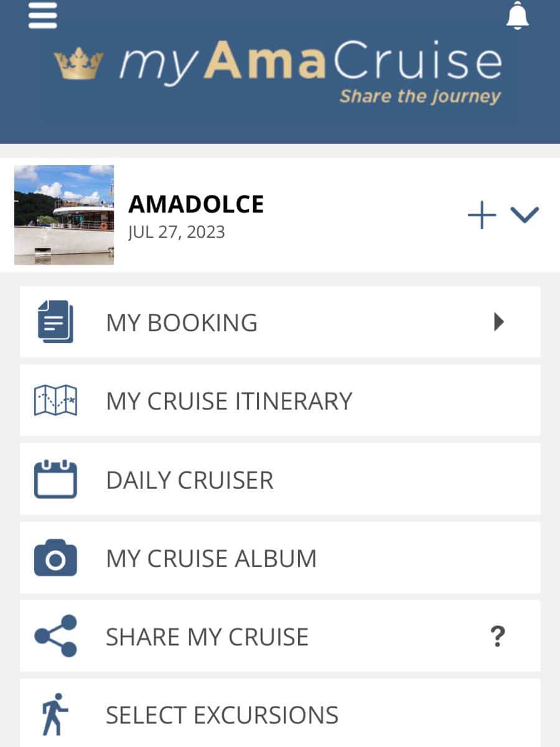Click the itinerary map icon
The image size is (560, 747).
55,401
